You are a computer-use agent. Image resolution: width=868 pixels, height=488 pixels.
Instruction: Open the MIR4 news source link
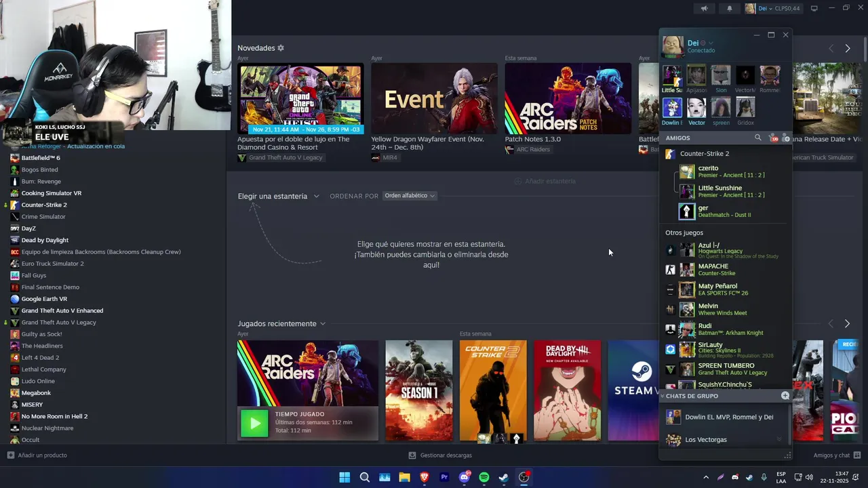[x=384, y=158]
